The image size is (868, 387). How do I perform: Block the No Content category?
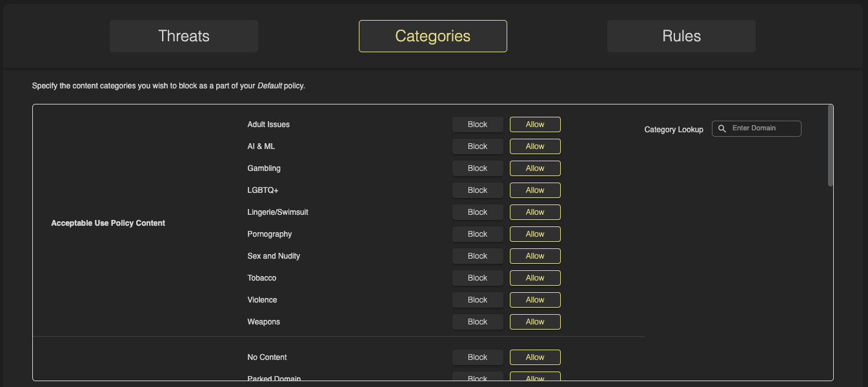point(477,357)
